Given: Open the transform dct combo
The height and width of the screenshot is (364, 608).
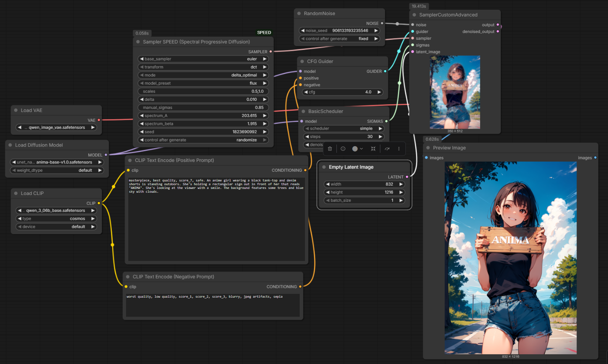Looking at the screenshot, I should (203, 67).
